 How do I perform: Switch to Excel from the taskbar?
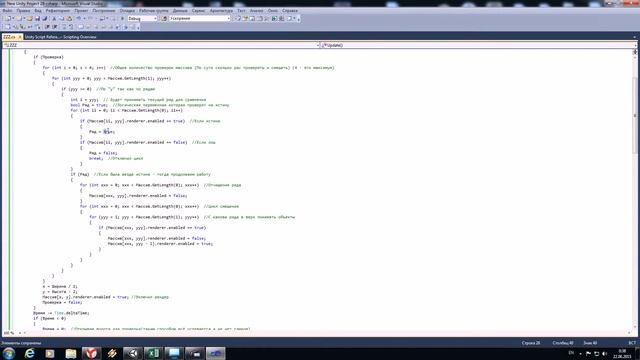[153, 353]
